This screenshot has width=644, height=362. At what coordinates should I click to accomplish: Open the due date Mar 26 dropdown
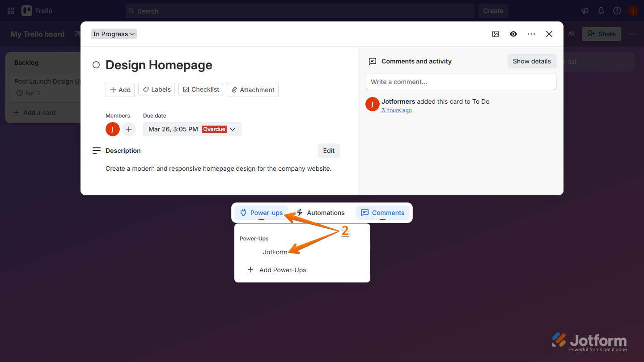click(x=192, y=129)
